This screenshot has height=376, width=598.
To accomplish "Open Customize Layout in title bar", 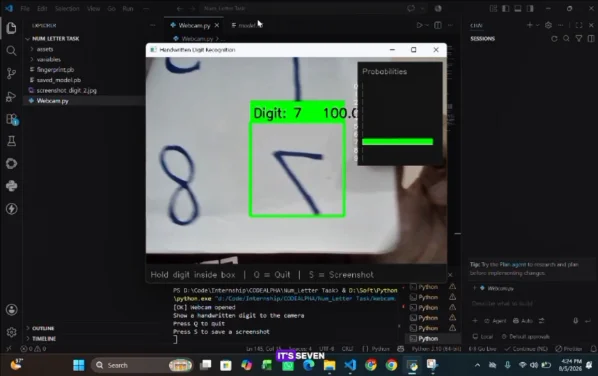I will coord(494,8).
